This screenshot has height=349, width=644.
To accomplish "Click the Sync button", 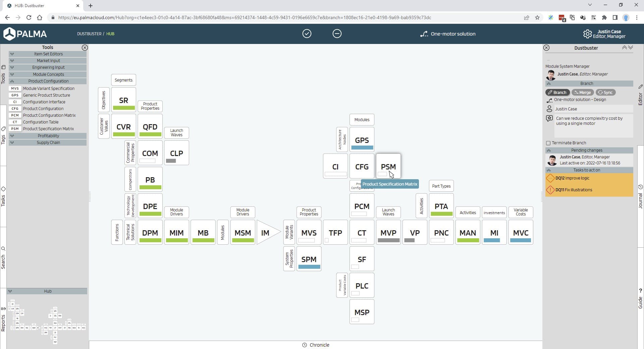I will click(x=605, y=93).
